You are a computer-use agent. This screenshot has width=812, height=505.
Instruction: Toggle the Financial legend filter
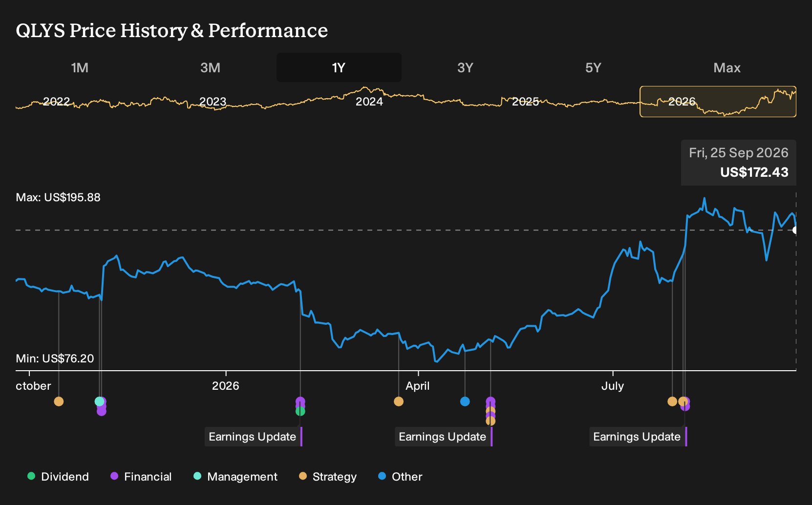(x=141, y=477)
